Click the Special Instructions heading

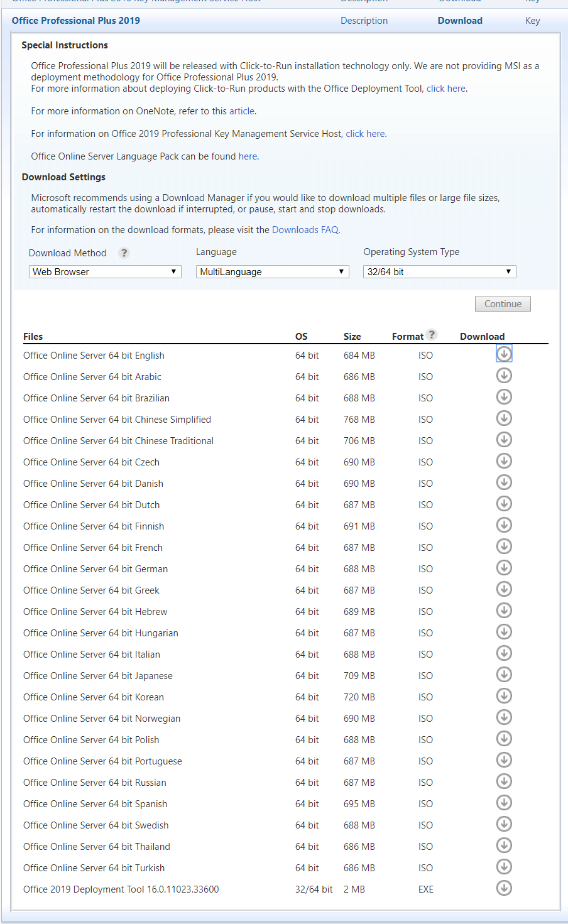point(65,45)
